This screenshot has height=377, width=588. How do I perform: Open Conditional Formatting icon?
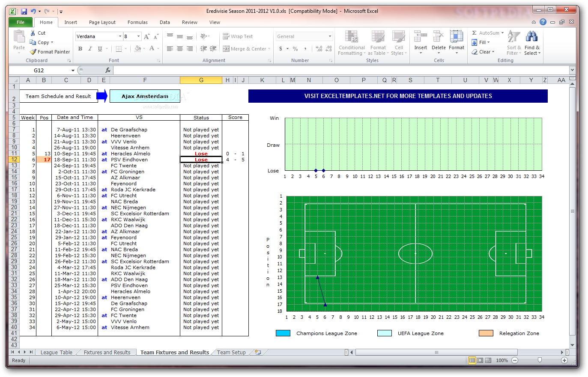(352, 37)
